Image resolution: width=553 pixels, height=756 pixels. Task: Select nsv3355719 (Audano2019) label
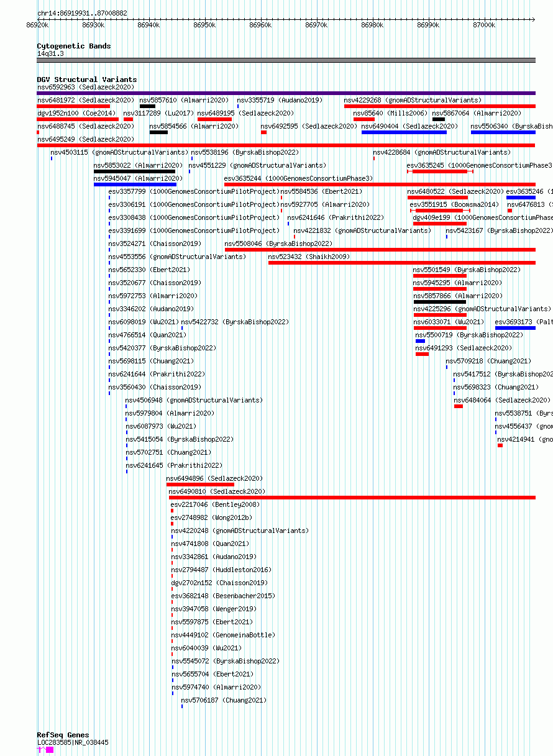click(x=280, y=100)
